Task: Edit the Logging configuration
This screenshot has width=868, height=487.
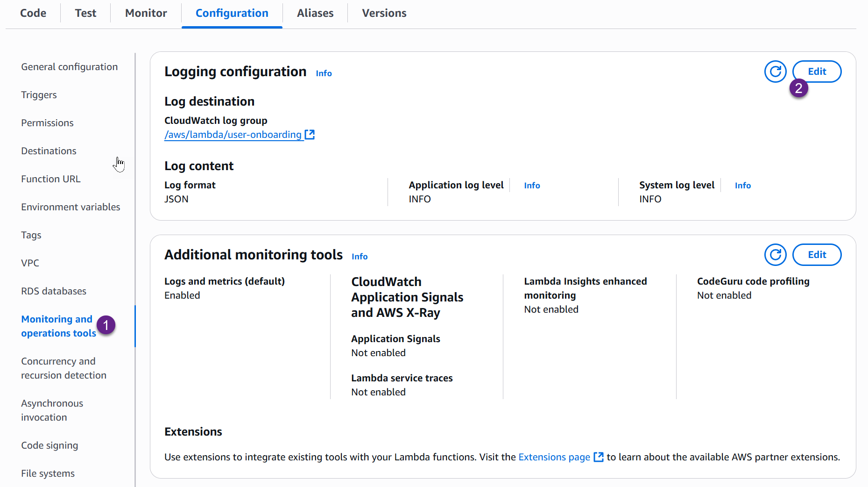Action: pos(817,71)
